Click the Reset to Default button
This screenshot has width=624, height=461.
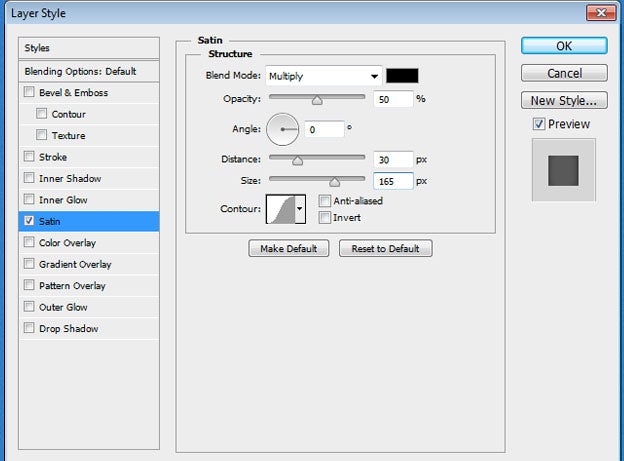click(385, 248)
